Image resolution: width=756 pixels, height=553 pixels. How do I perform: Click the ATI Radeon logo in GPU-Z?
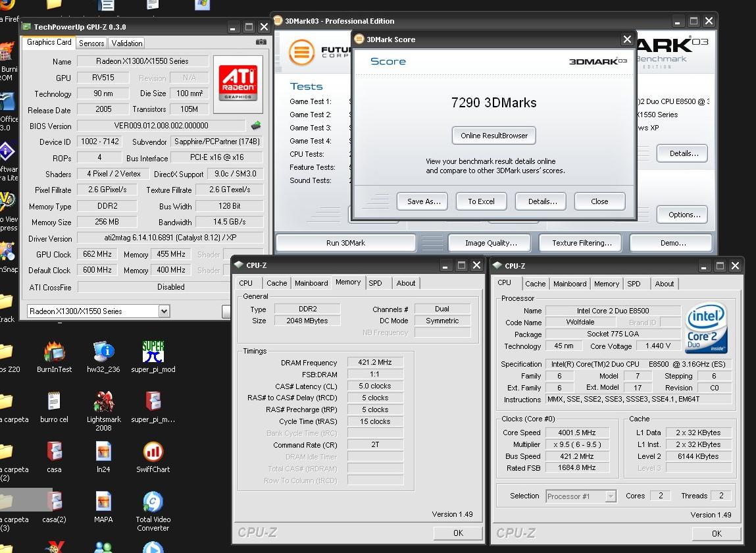point(238,84)
